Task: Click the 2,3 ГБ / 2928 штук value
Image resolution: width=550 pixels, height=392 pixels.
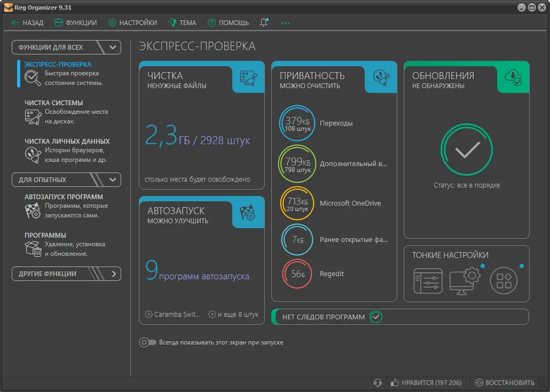Action: coord(198,136)
